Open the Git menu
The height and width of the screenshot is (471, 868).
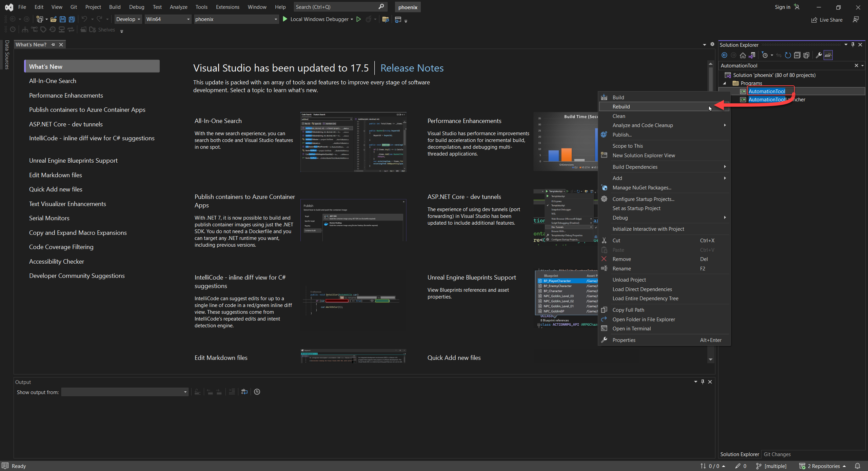pyautogui.click(x=73, y=7)
